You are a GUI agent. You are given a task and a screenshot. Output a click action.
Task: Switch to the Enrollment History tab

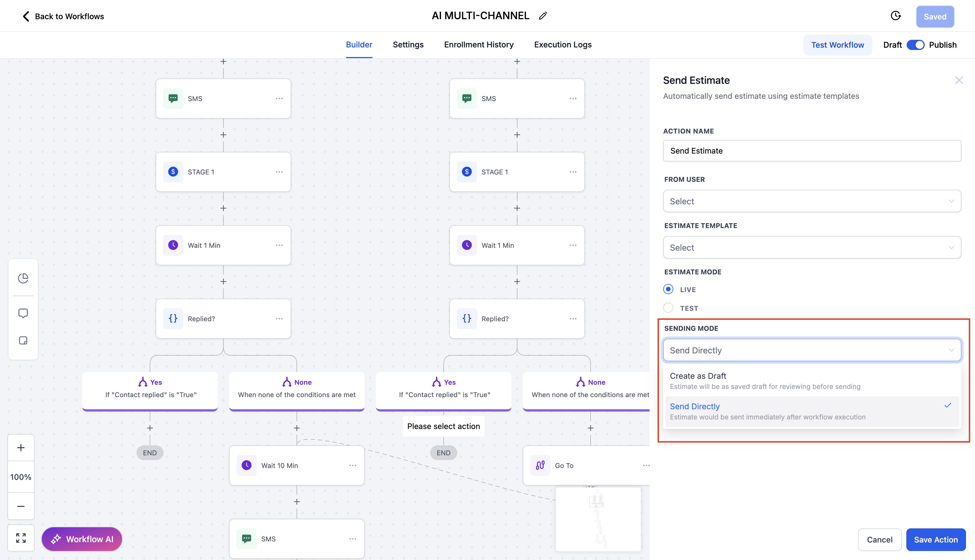(x=479, y=45)
